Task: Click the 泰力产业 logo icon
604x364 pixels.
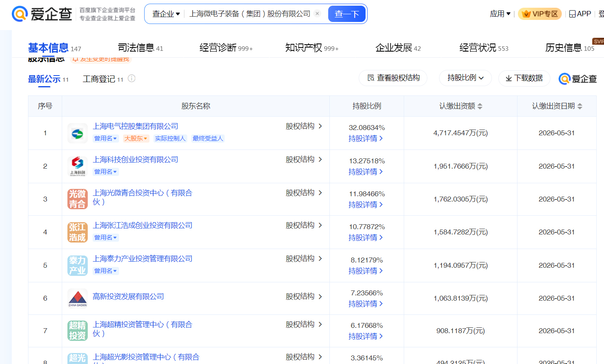Action: (77, 266)
